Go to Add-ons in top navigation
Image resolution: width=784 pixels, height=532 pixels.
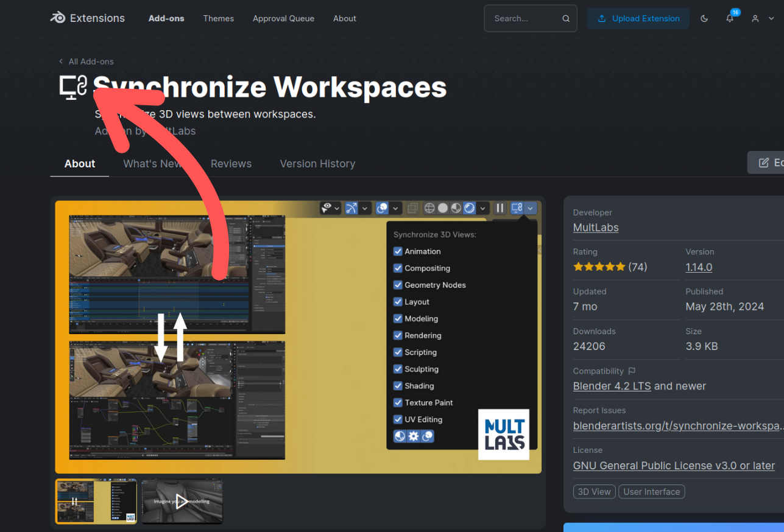166,18
